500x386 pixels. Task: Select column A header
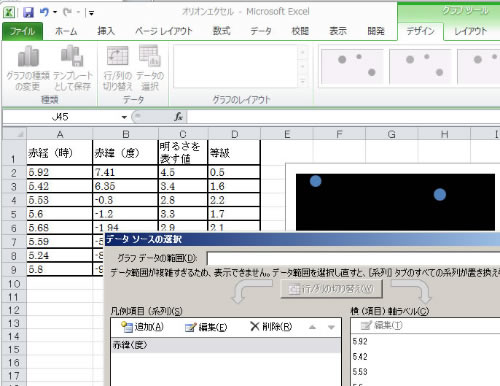60,134
